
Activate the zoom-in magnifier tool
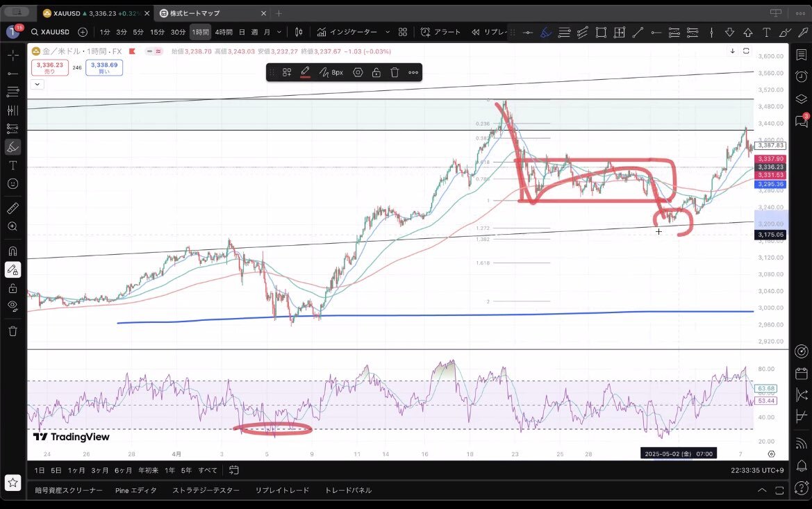pos(13,226)
